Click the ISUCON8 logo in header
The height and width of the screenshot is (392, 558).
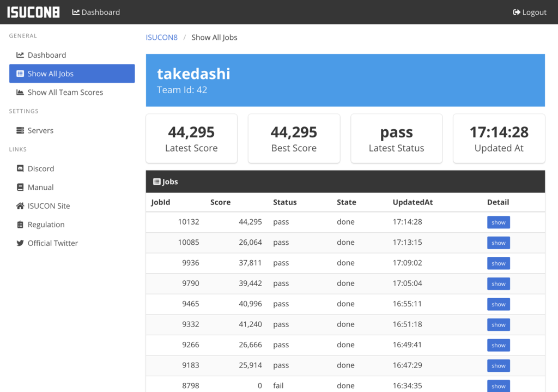coord(33,12)
